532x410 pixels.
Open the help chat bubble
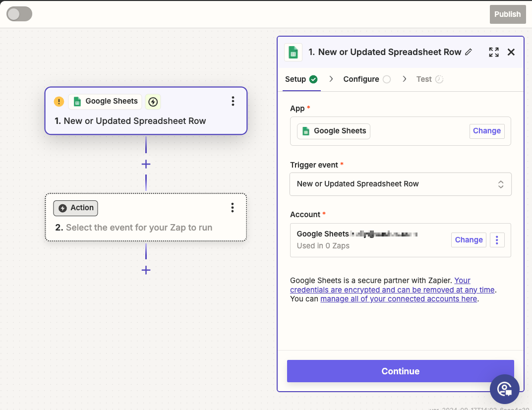pyautogui.click(x=505, y=389)
